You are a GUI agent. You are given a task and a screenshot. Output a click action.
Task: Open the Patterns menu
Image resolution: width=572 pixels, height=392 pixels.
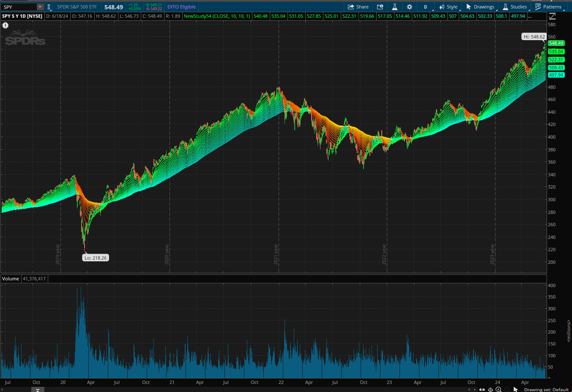point(548,7)
